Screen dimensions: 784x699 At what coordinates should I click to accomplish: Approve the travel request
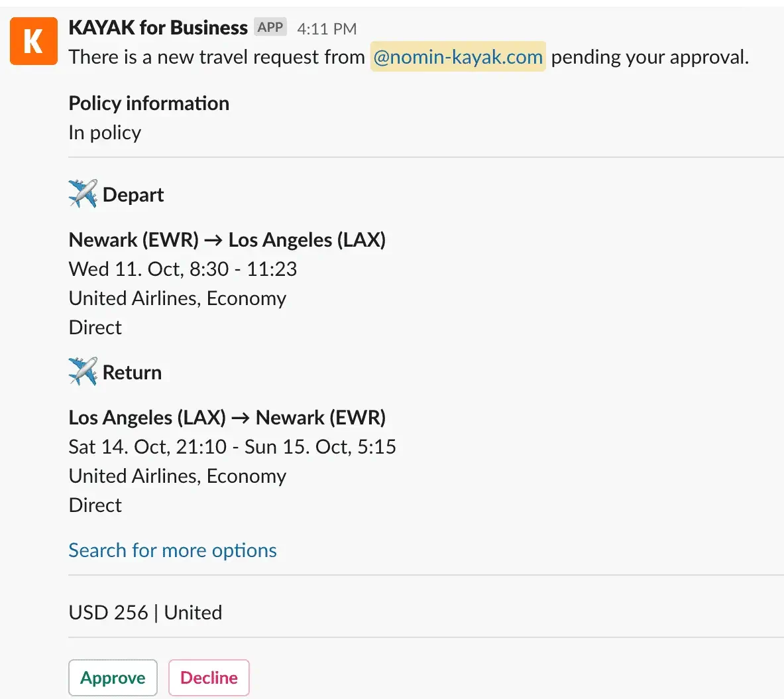coord(113,678)
